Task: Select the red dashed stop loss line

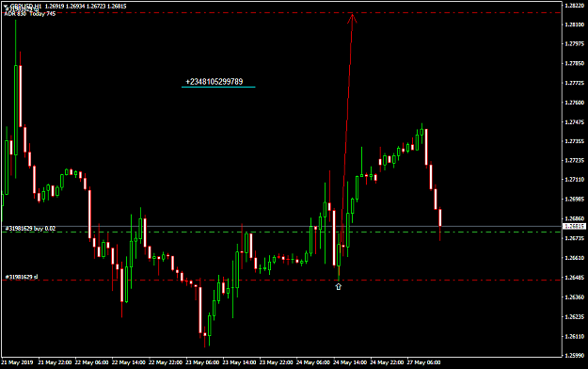Action: click(281, 280)
